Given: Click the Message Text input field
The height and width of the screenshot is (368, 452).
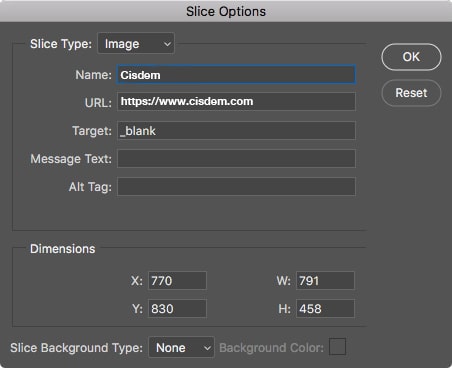Looking at the screenshot, I should [236, 158].
